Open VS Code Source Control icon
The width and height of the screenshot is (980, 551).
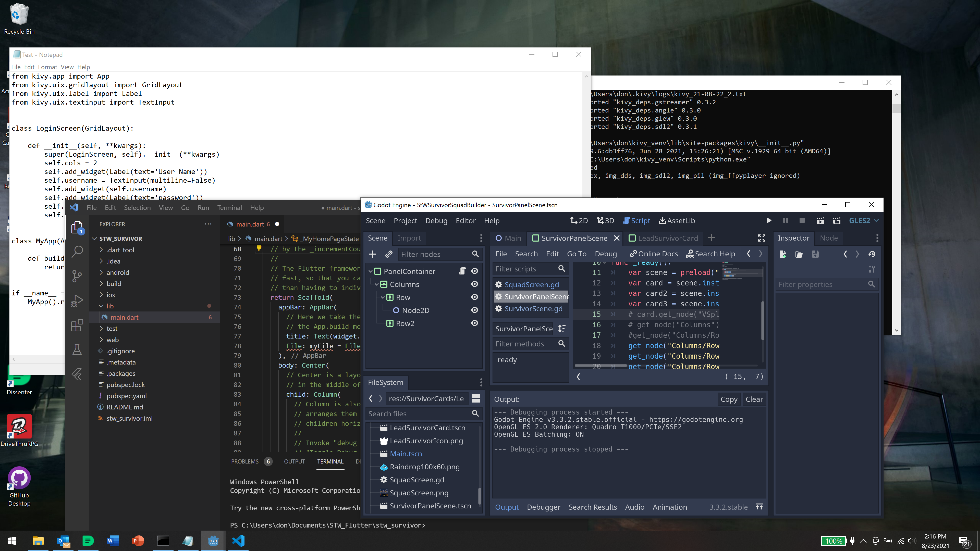[77, 276]
